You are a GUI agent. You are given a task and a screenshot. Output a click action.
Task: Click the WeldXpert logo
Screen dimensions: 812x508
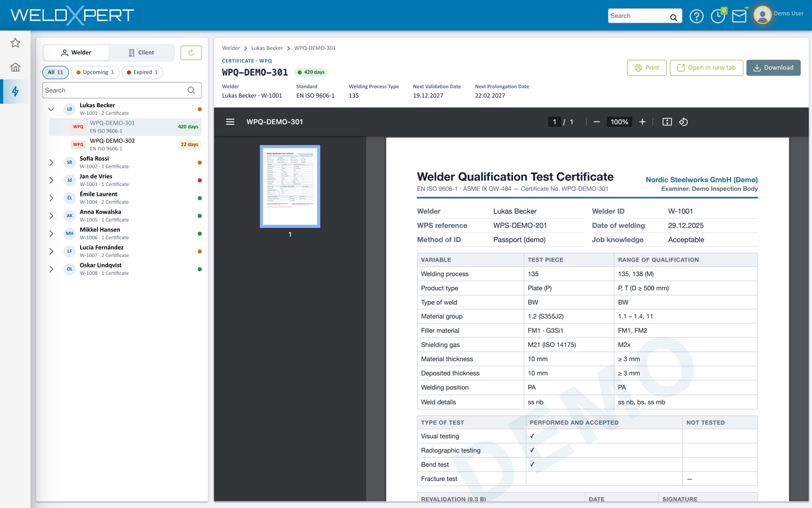tap(72, 15)
